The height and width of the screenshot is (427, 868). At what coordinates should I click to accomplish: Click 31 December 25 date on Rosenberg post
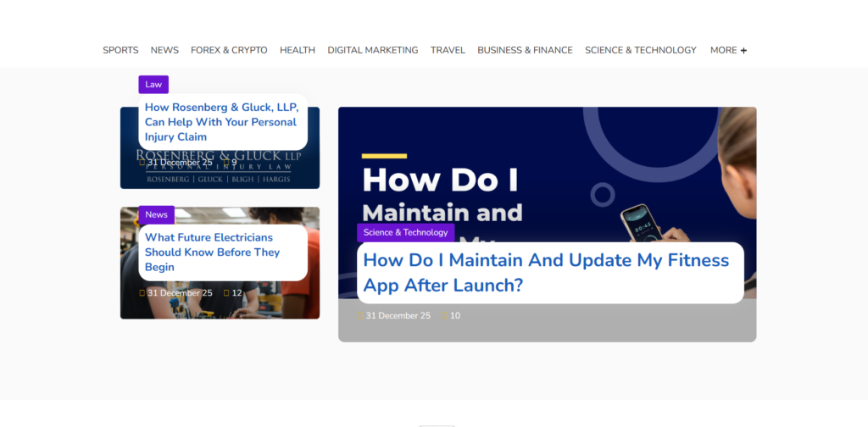pos(180,163)
